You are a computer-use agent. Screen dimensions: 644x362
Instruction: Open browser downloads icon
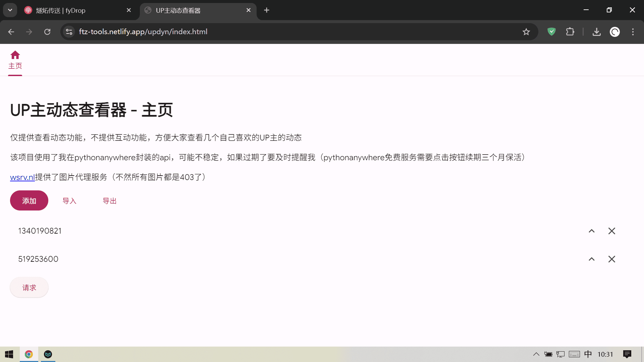(x=596, y=32)
